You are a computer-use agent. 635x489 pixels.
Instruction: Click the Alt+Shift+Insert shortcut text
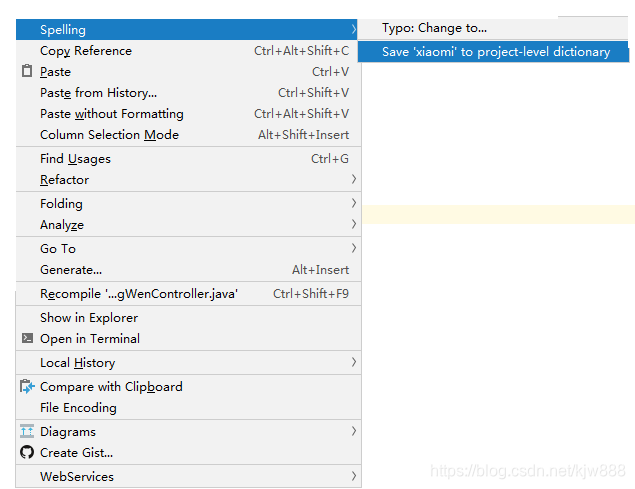pos(303,135)
